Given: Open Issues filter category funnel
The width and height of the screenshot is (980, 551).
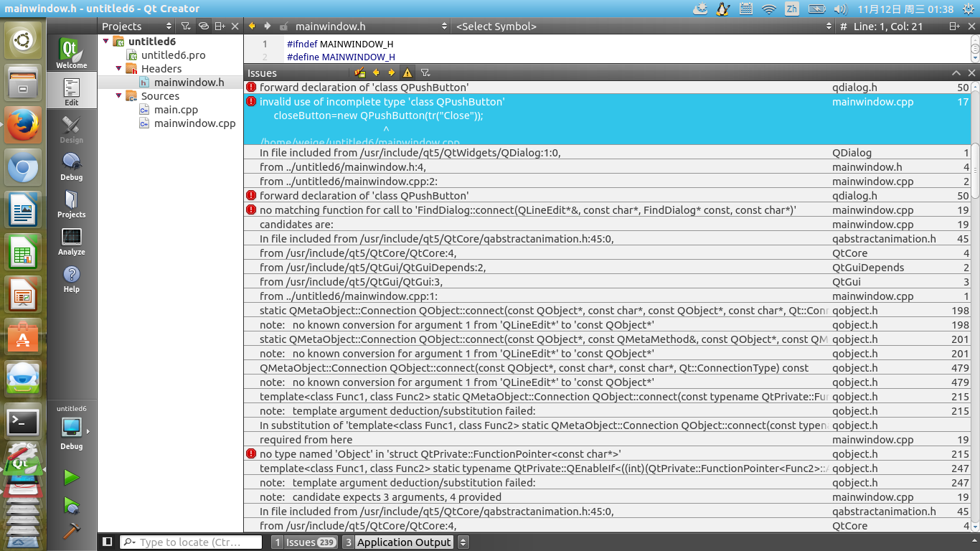Looking at the screenshot, I should [425, 72].
